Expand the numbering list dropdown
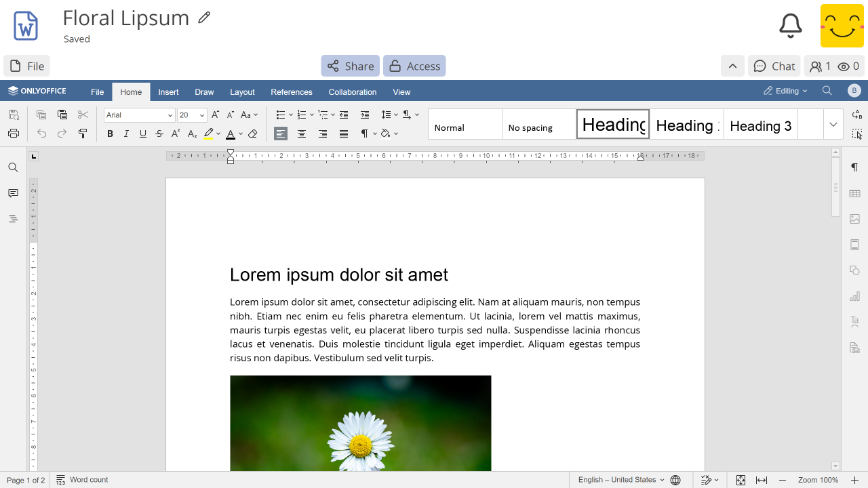This screenshot has width=868, height=488. pyautogui.click(x=312, y=115)
